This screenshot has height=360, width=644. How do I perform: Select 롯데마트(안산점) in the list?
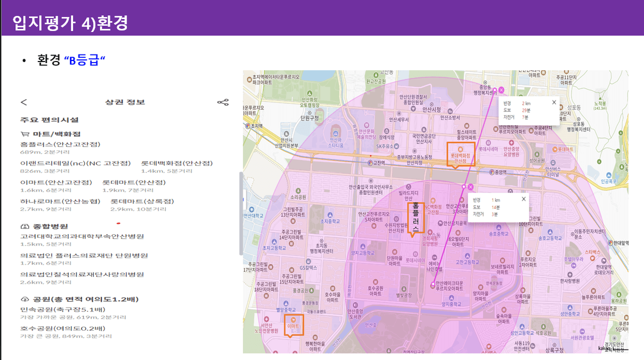134,182
